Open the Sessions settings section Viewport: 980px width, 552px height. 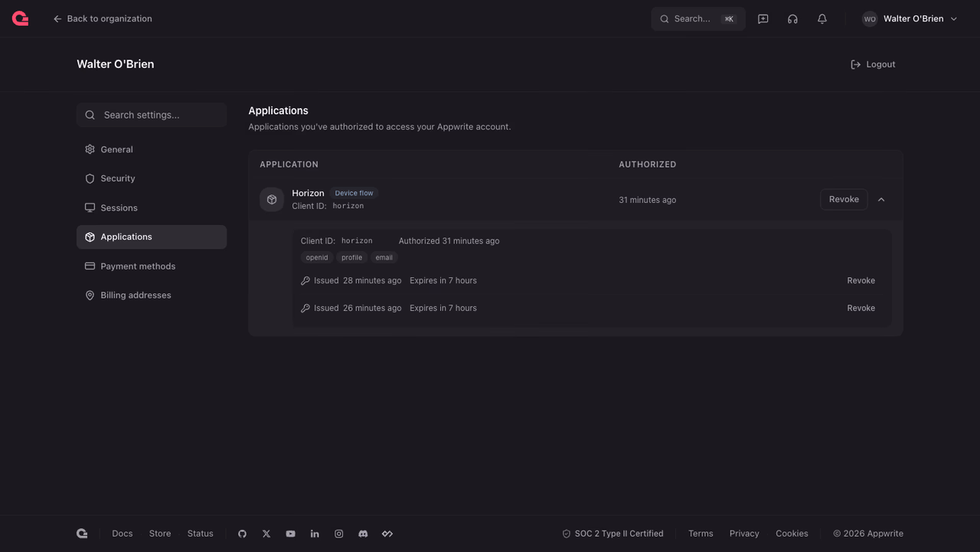pos(152,207)
